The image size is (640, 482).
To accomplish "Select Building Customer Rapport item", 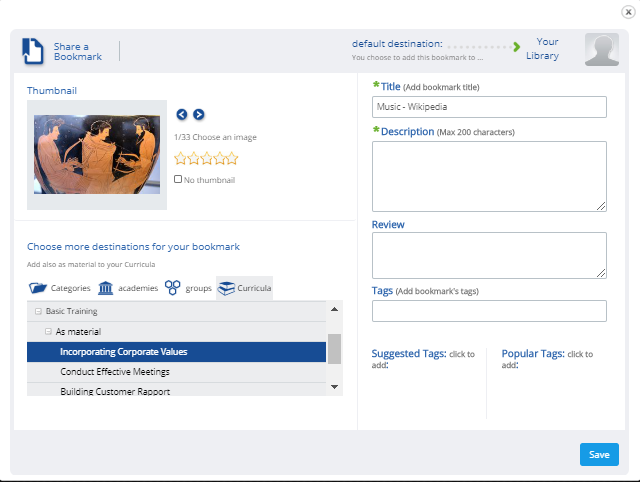I will [x=176, y=390].
